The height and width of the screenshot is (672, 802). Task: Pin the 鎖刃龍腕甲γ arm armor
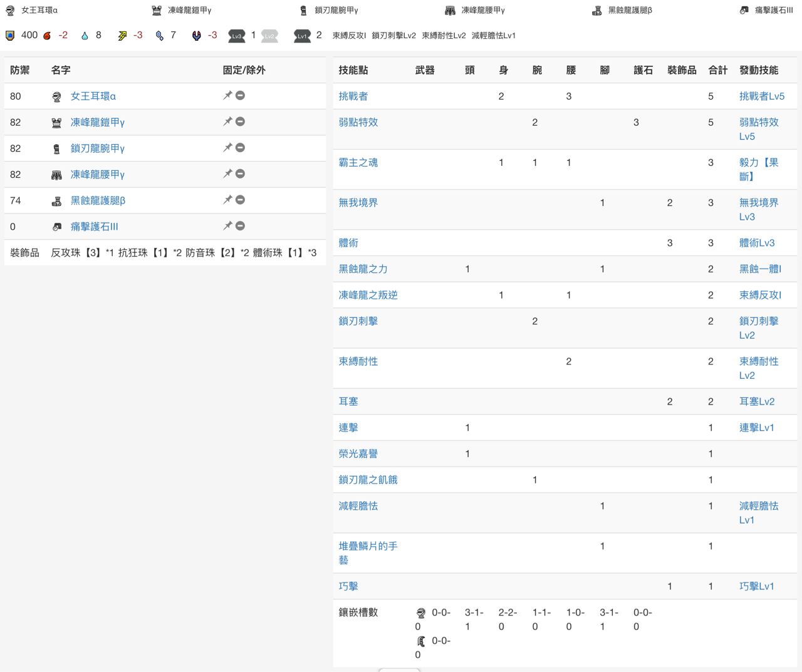click(x=227, y=148)
